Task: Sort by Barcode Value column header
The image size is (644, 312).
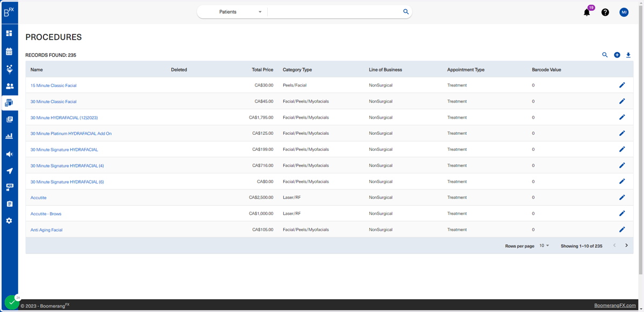Action: click(x=546, y=70)
